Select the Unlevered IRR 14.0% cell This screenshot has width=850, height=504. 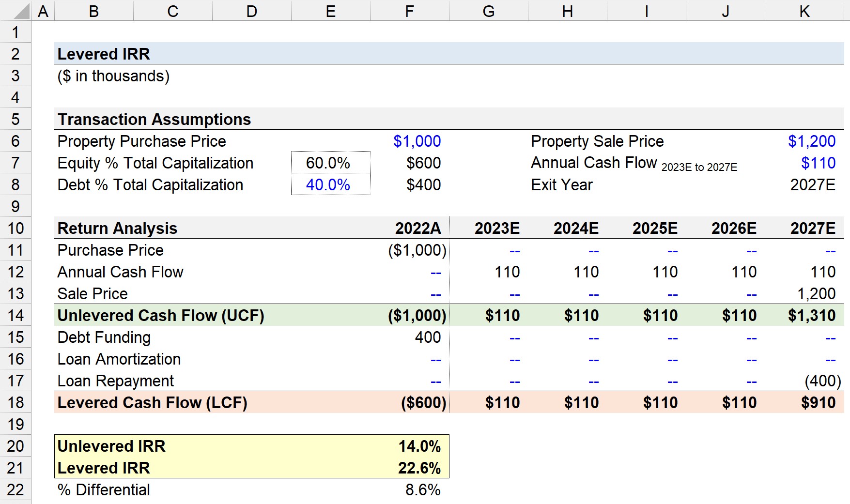410,446
